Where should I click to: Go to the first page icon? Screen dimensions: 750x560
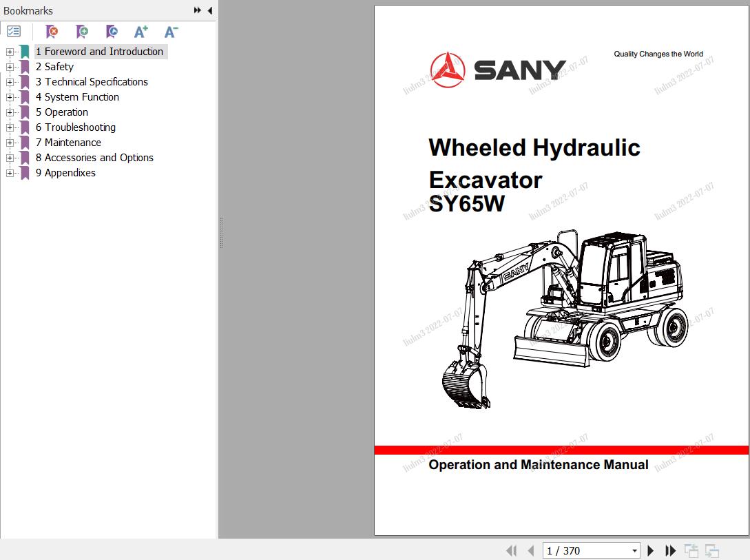pyautogui.click(x=512, y=550)
